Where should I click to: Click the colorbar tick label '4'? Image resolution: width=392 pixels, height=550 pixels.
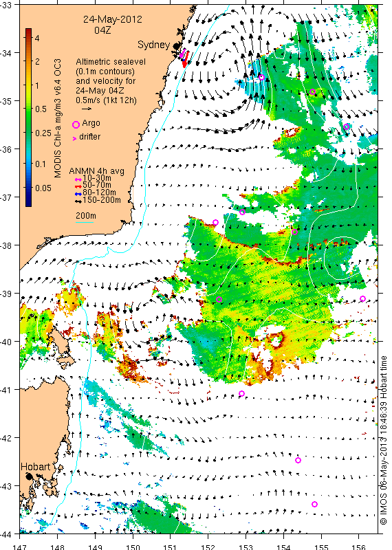37,38
